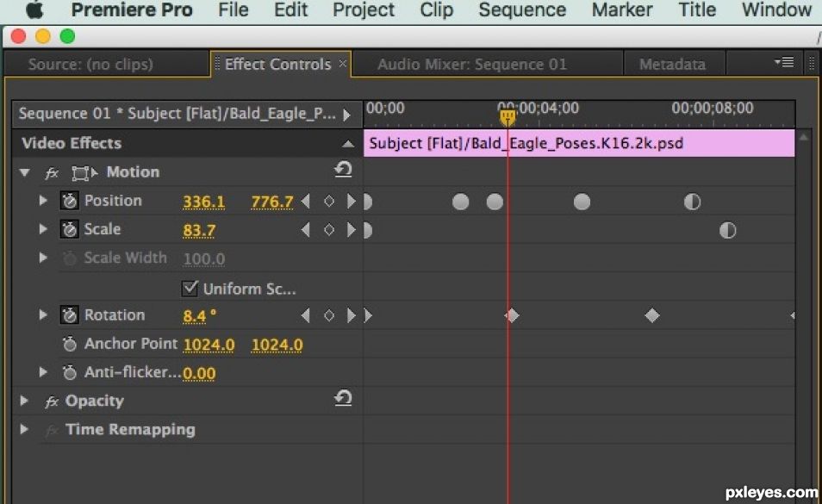Image resolution: width=822 pixels, height=504 pixels.
Task: Select the Effect Controls tab
Action: coord(277,64)
